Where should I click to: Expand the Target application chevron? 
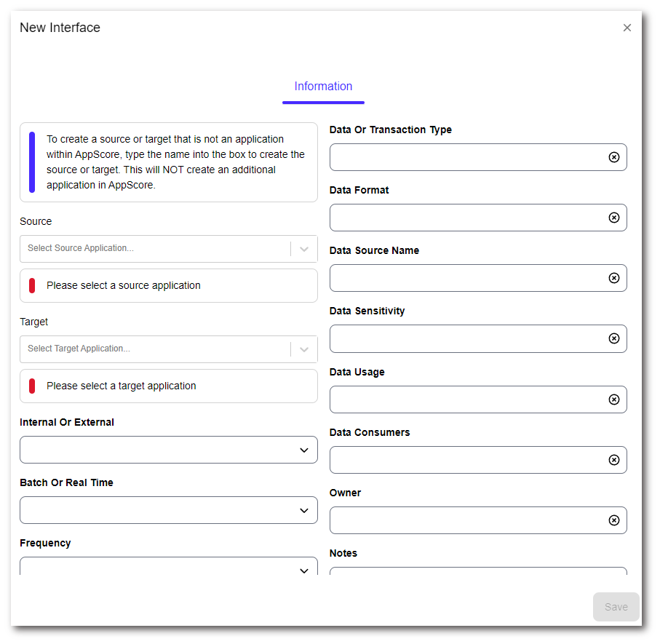pos(304,349)
